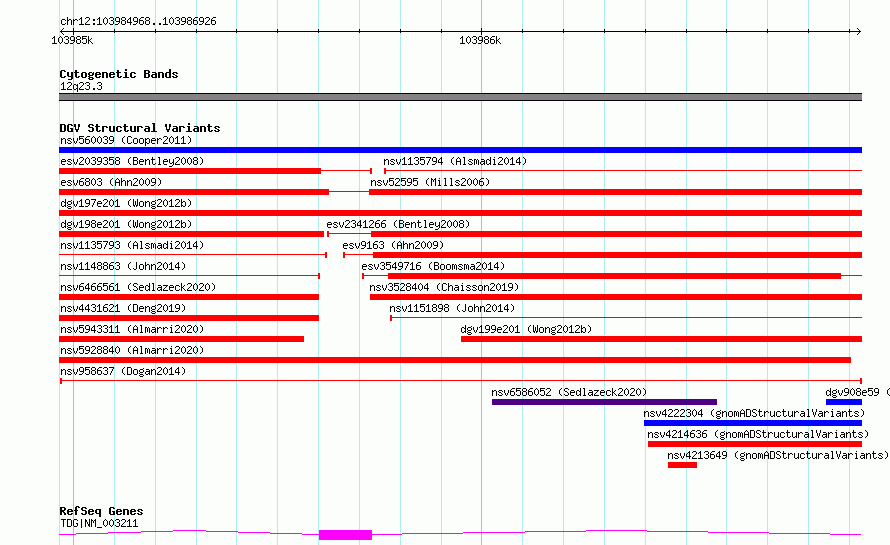This screenshot has height=545, width=890.
Task: Click the 103985k ruler tick label
Action: [x=72, y=40]
